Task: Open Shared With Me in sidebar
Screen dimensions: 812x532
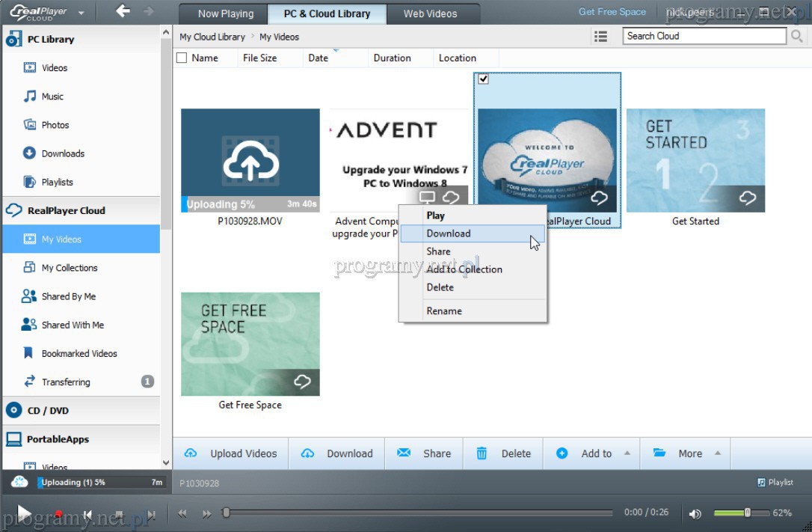Action: click(73, 325)
